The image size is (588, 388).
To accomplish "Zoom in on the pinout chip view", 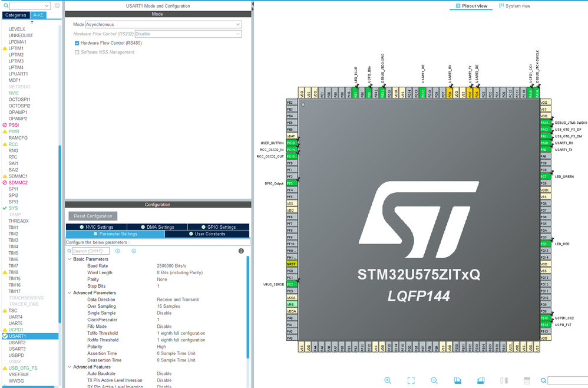I will point(388,380).
